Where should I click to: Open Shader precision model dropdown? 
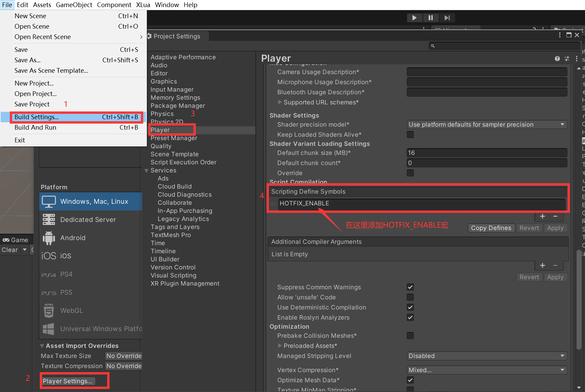point(487,125)
